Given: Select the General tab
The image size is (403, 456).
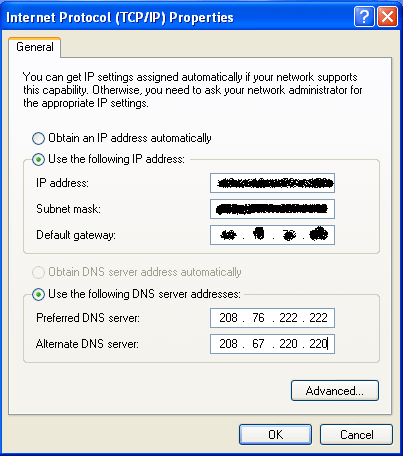Looking at the screenshot, I should tap(35, 47).
